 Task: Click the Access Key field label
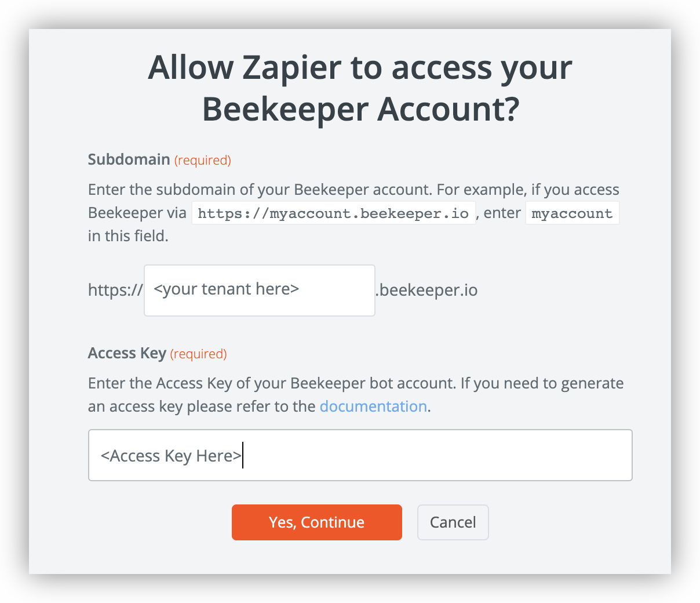click(127, 353)
